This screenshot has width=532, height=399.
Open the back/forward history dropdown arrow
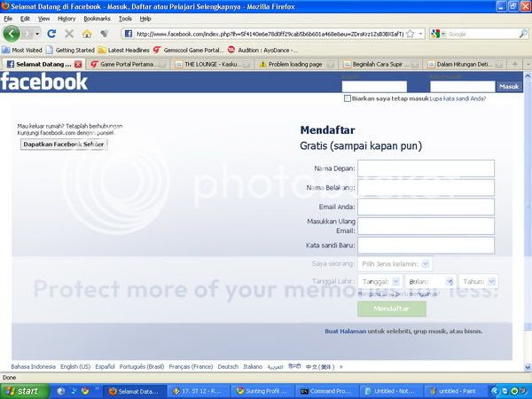click(37, 34)
